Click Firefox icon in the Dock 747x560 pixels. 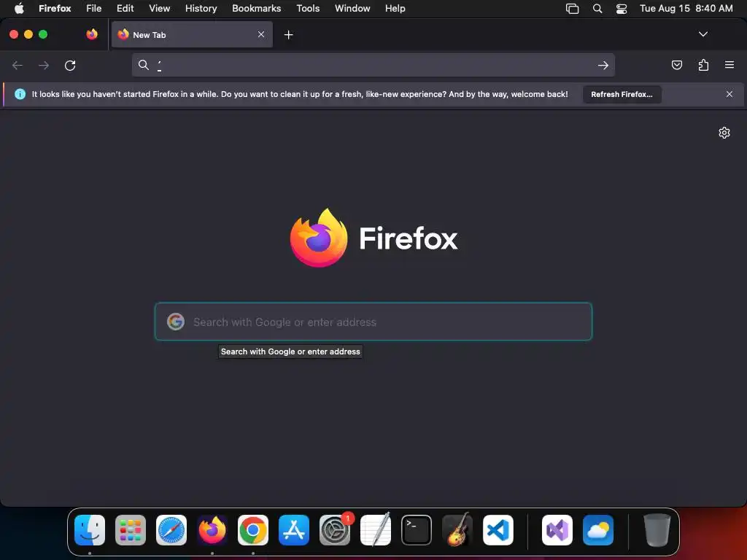(212, 530)
